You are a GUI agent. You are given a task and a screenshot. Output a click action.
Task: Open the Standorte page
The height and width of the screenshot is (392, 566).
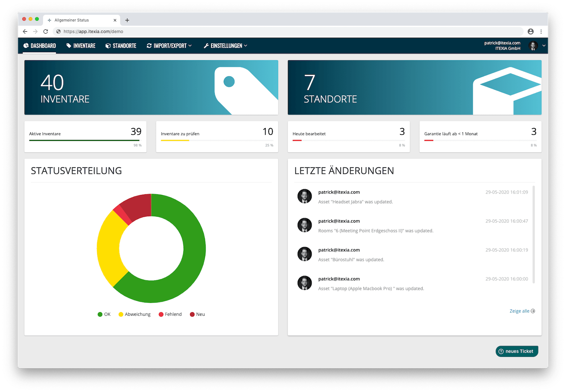point(121,46)
